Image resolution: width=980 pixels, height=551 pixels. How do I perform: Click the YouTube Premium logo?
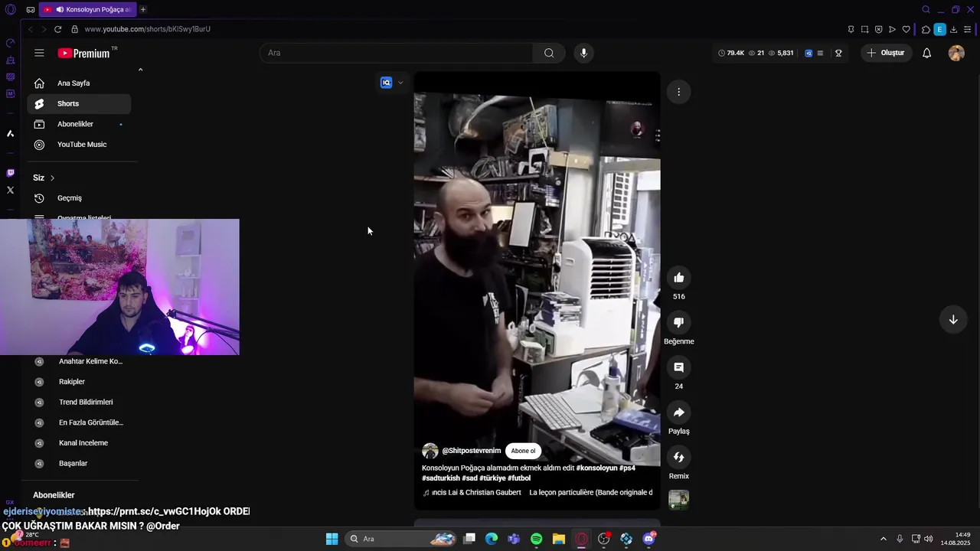(84, 53)
